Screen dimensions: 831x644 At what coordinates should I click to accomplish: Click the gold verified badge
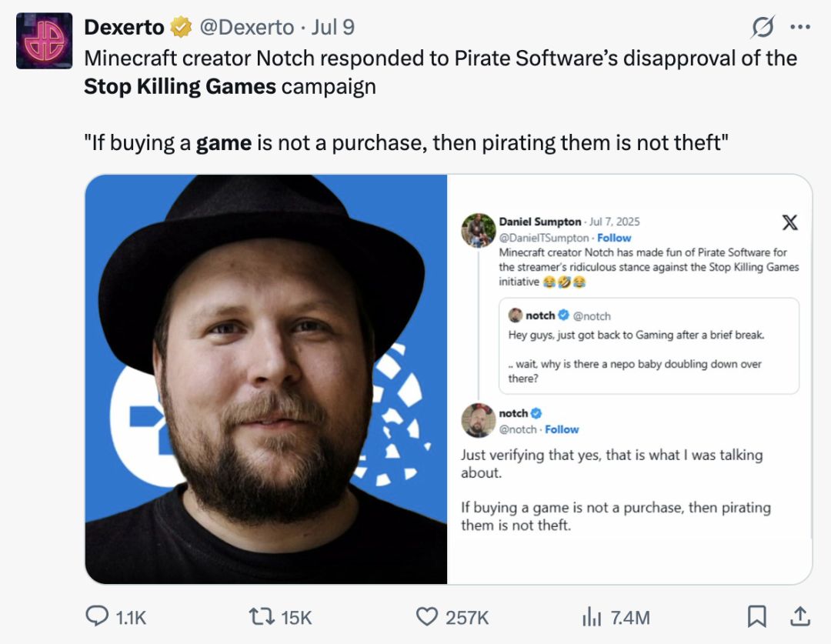pos(182,28)
